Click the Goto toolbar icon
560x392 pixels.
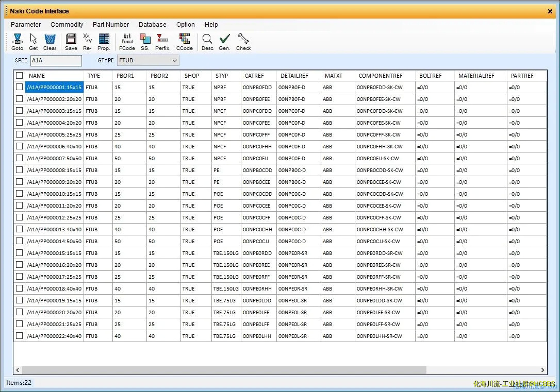tap(17, 42)
